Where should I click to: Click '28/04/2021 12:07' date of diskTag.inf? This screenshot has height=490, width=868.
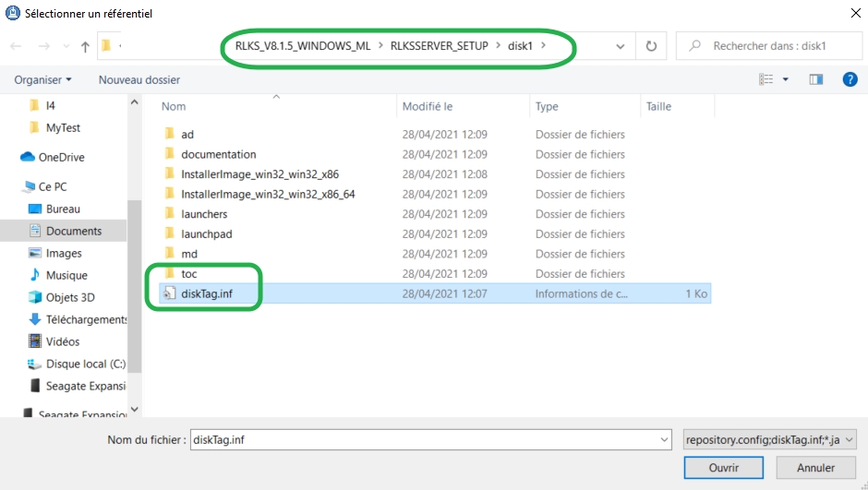click(444, 293)
